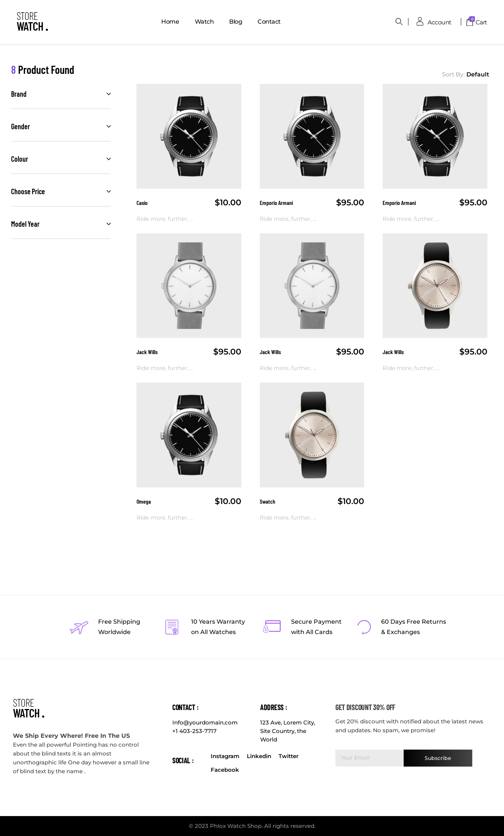
Task: Open the search magnifier icon
Action: point(399,22)
